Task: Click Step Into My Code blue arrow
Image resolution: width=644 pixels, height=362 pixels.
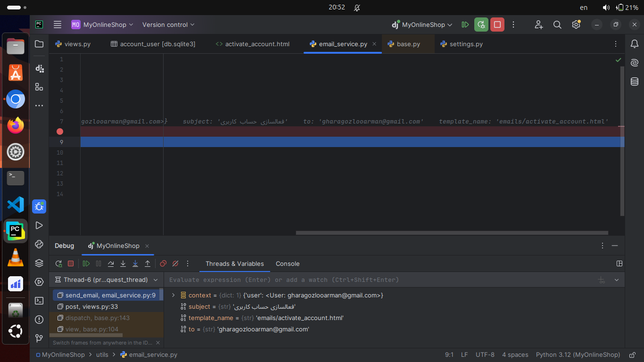Action: (135, 263)
